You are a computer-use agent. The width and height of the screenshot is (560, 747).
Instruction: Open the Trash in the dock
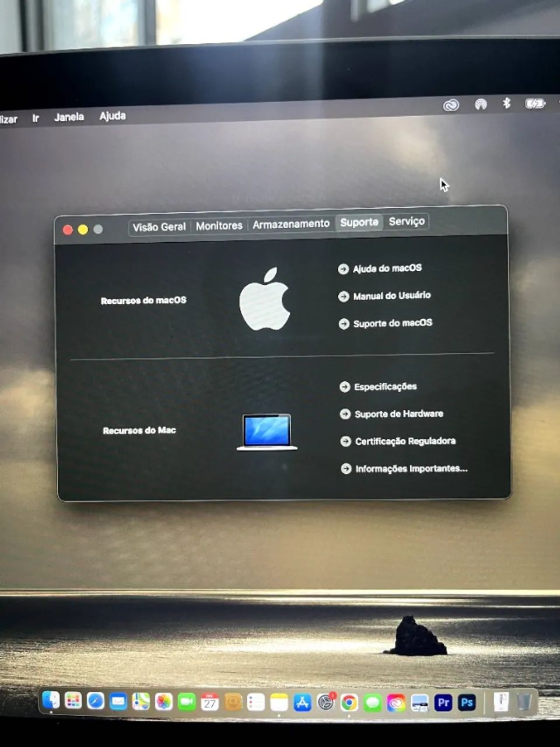pyautogui.click(x=524, y=702)
